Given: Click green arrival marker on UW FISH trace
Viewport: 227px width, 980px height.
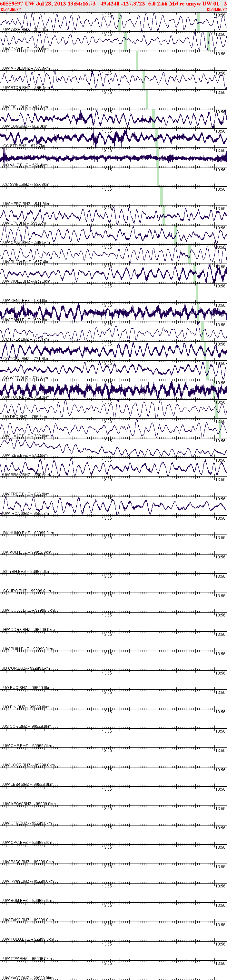Looking at the screenshot, I should pos(147,100).
